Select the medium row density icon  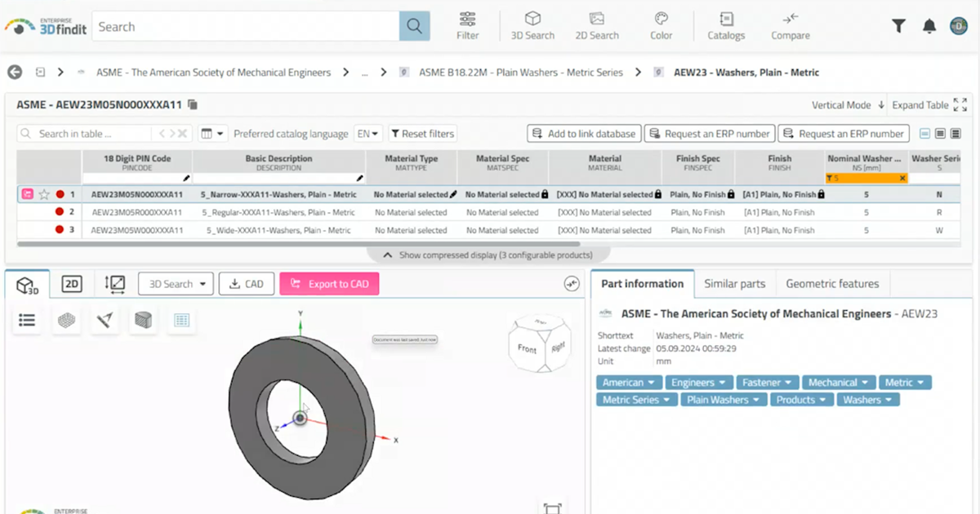tap(940, 134)
